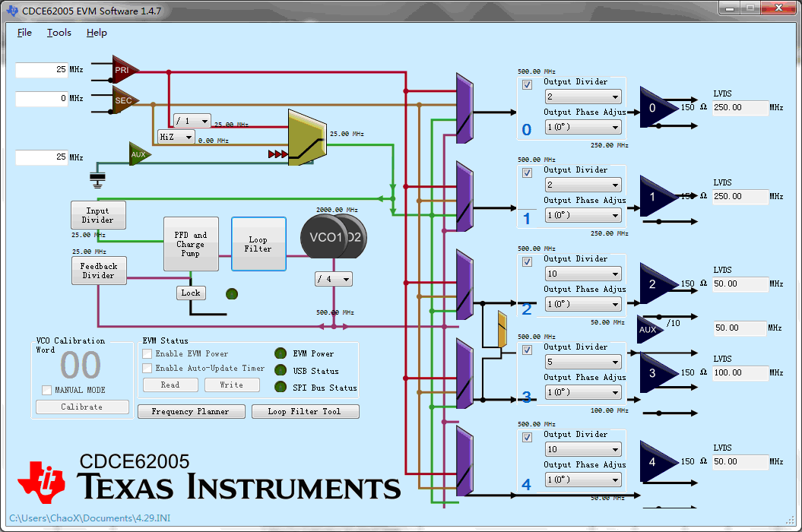The image size is (802, 532).
Task: Click the Read button
Action: (170, 385)
